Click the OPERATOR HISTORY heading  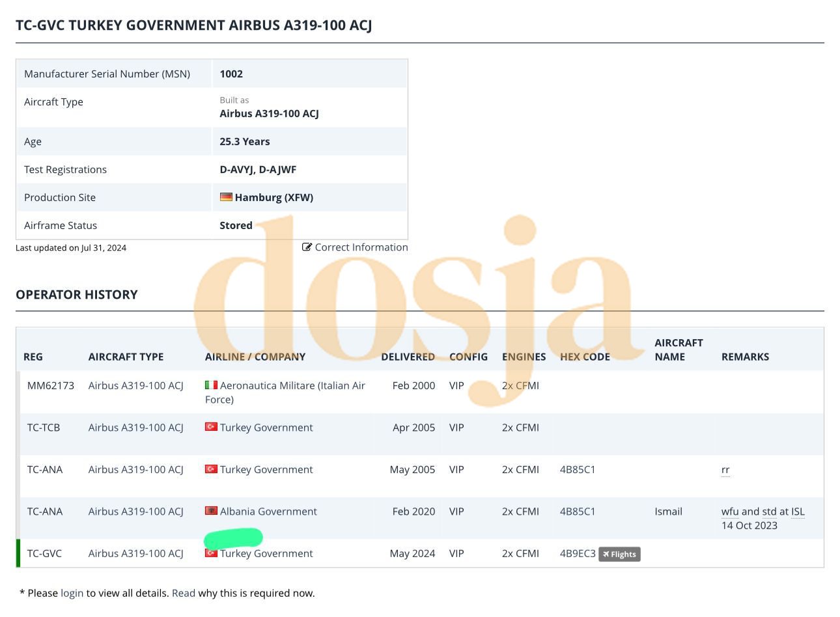[x=77, y=294]
